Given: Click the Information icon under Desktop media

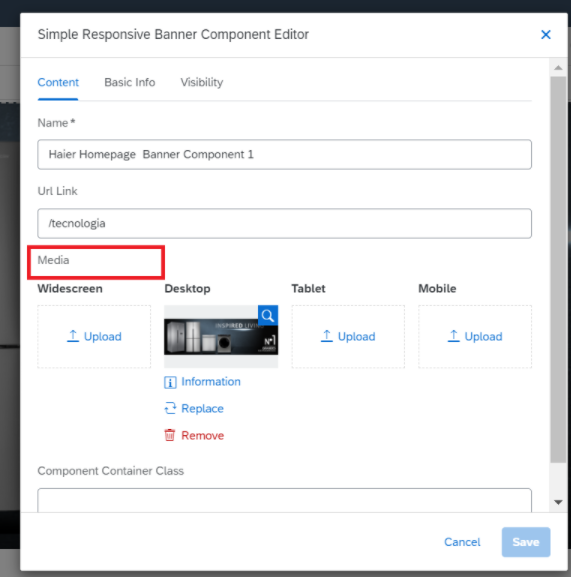Looking at the screenshot, I should [170, 382].
